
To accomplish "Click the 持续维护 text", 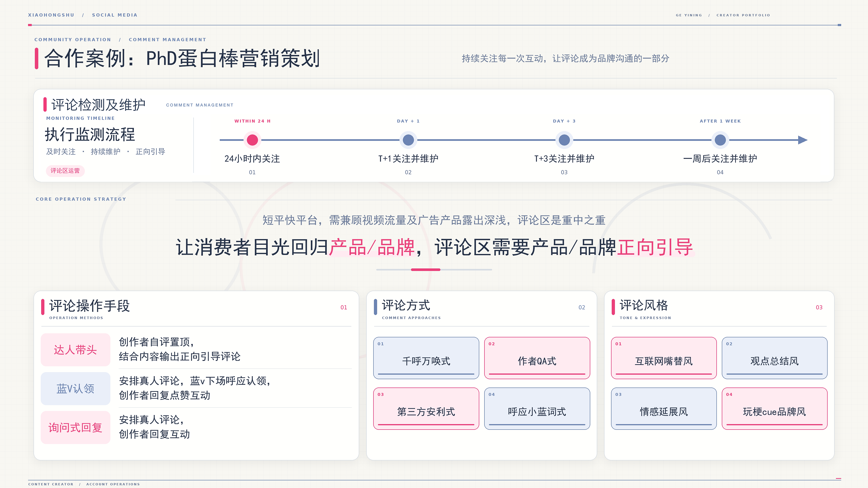I will tap(105, 152).
